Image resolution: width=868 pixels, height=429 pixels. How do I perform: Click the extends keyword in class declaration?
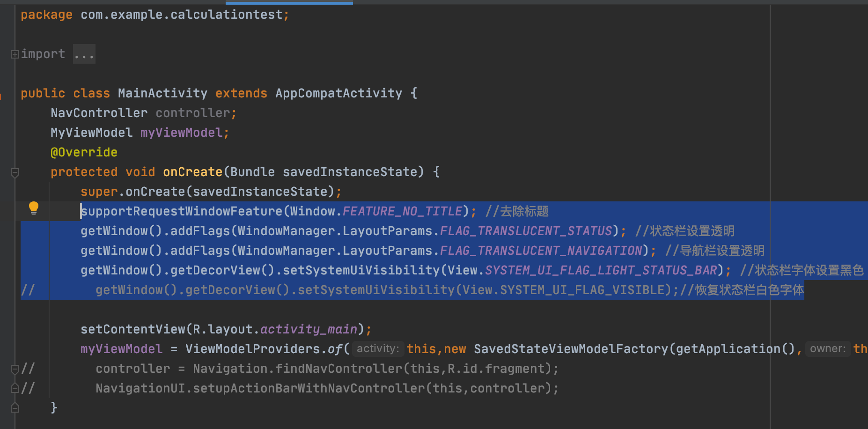pos(241,93)
